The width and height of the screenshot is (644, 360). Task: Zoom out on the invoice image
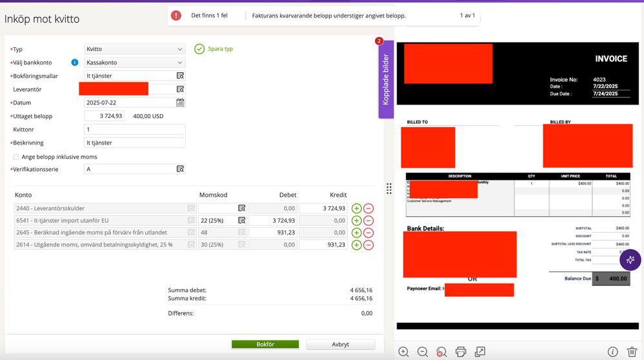[423, 352]
